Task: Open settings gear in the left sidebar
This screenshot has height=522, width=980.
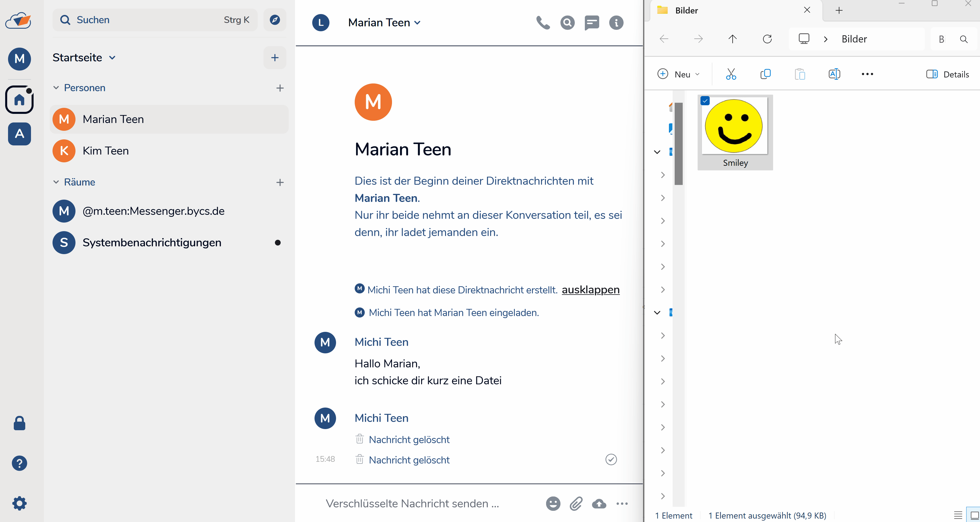Action: [x=20, y=503]
